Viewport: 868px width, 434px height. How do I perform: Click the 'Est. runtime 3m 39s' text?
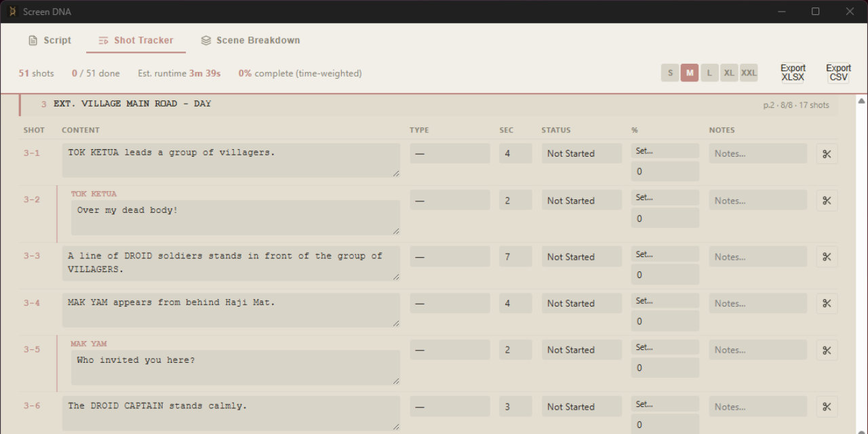pos(179,73)
